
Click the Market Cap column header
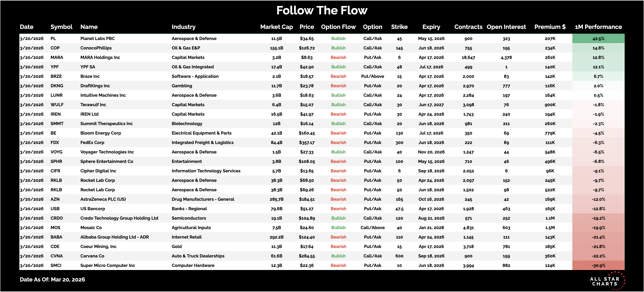click(277, 27)
